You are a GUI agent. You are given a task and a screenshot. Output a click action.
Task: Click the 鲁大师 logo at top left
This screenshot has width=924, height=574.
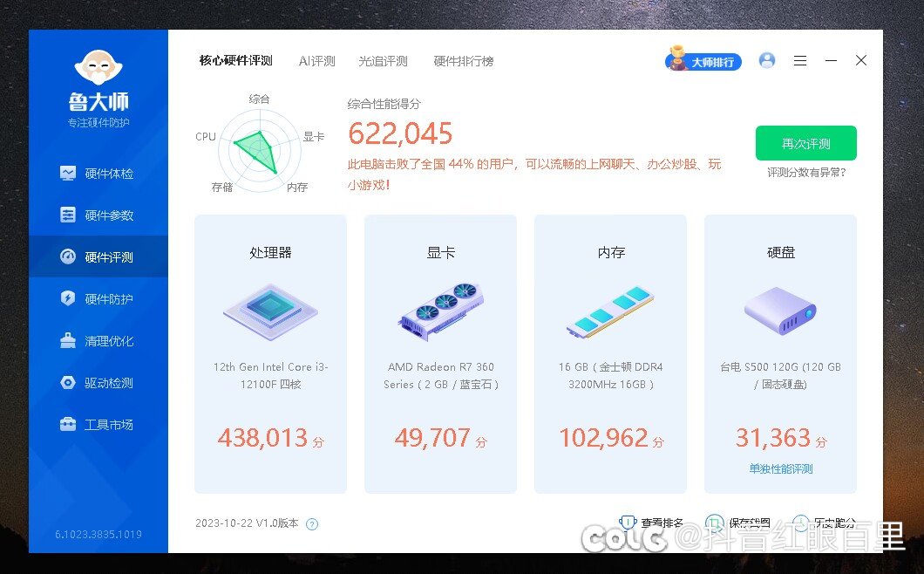pos(99,87)
